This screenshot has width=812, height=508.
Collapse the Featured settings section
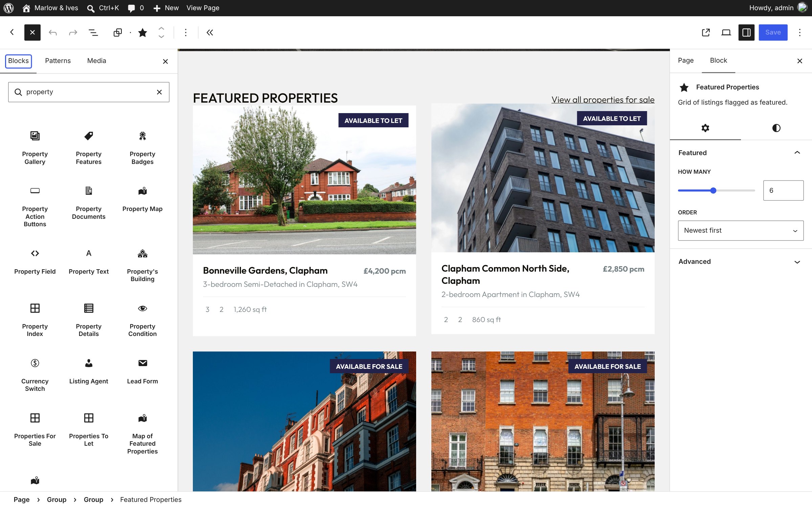click(741, 153)
